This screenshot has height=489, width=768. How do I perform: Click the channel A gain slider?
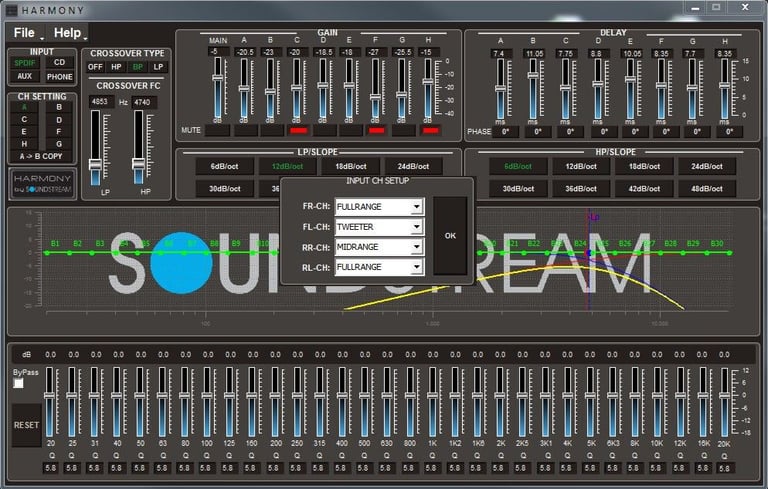coord(243,88)
